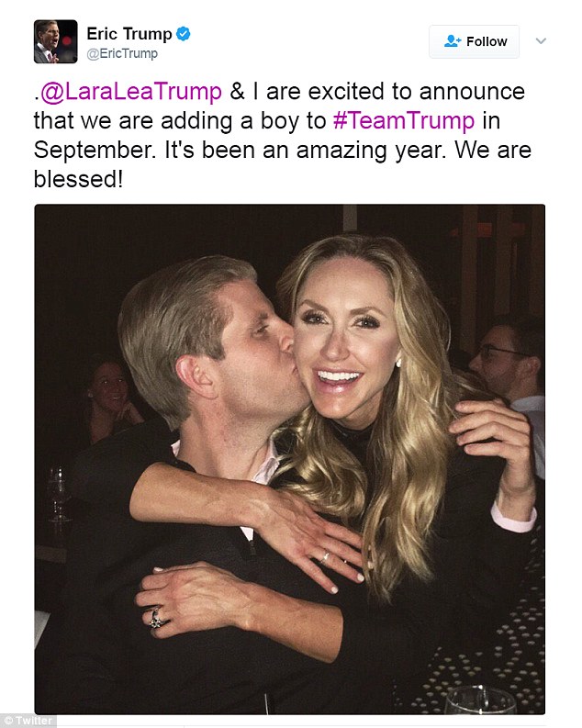The width and height of the screenshot is (582, 728).
Task: Open the #TeamTrump hashtag link
Action: click(x=404, y=120)
